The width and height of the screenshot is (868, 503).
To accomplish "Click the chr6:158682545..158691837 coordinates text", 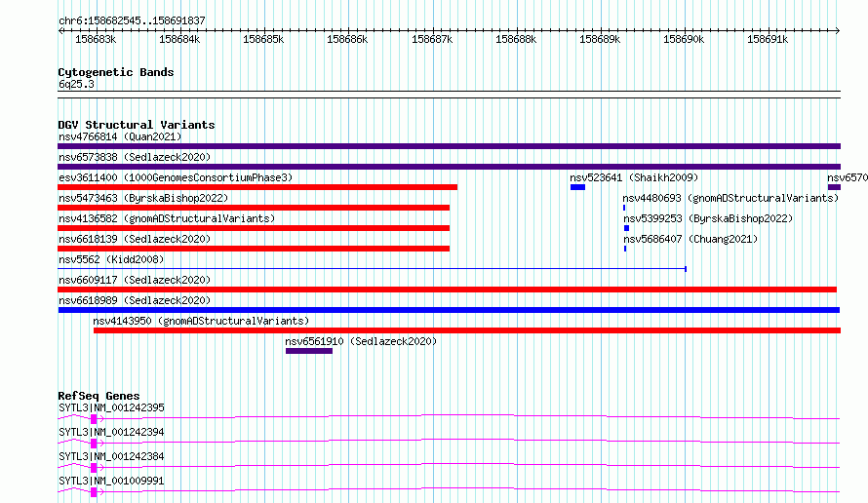I will pyautogui.click(x=132, y=20).
